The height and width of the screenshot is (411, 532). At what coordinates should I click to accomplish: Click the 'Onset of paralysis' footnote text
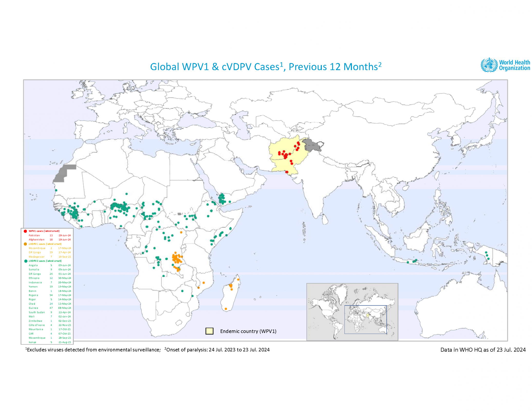[218, 350]
